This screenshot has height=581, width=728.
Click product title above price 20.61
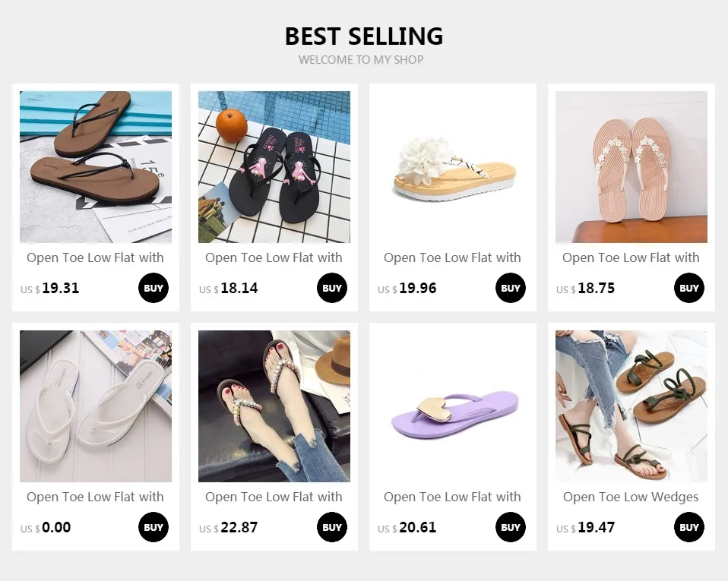point(452,497)
